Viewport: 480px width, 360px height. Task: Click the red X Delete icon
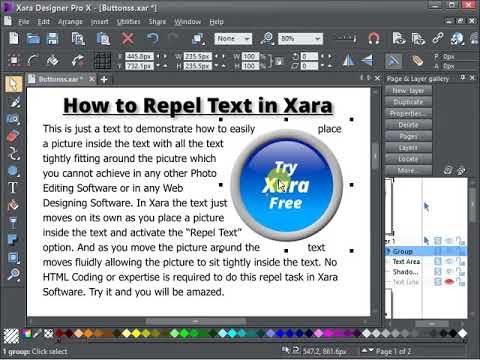pos(128,39)
